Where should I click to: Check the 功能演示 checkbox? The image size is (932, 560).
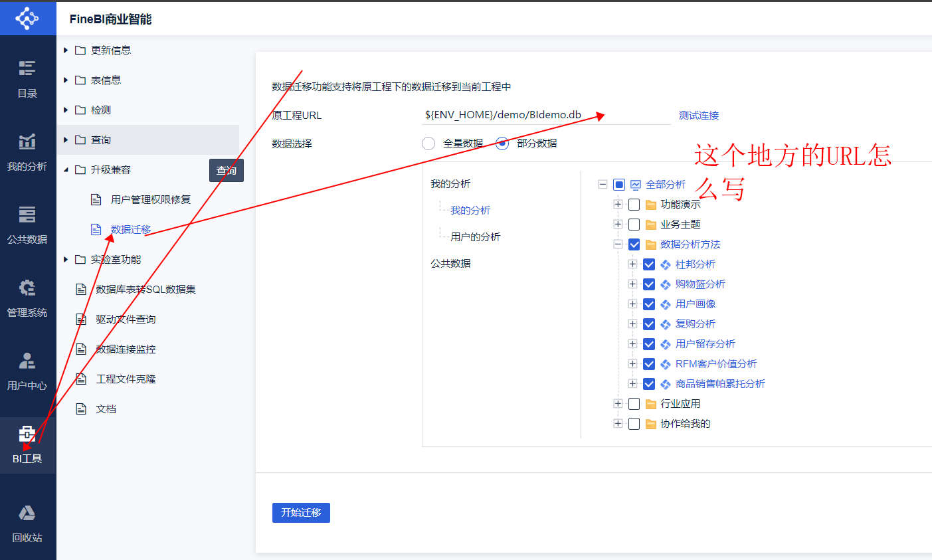tap(634, 205)
